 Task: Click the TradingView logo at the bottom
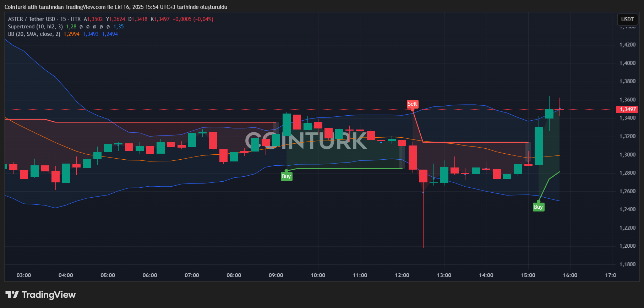[40, 295]
